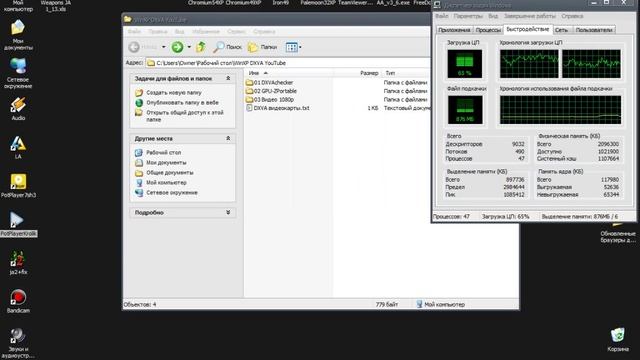Screen dimensions: 640x360
Task: Open the Корзина recycle bin
Action: click(x=618, y=339)
